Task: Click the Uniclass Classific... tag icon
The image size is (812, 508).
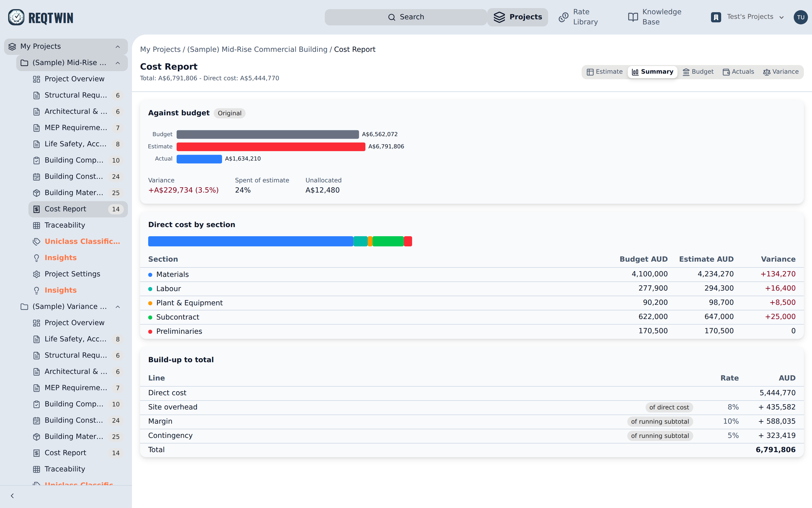Action: 37,242
